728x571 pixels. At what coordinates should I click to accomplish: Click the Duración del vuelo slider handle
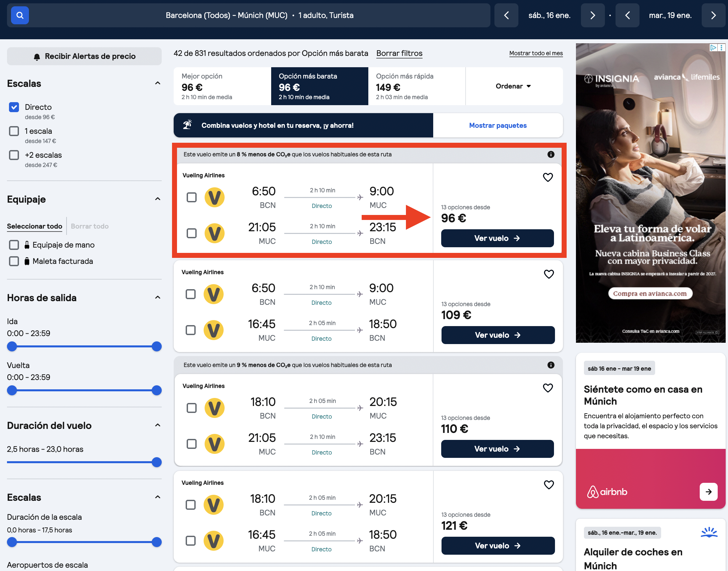point(157,462)
